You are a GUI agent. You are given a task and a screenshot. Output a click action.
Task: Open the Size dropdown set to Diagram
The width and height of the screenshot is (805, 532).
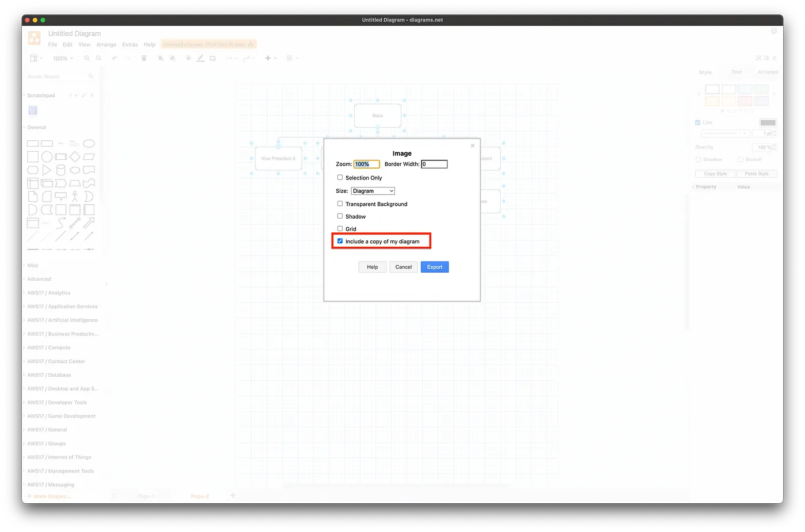(373, 190)
